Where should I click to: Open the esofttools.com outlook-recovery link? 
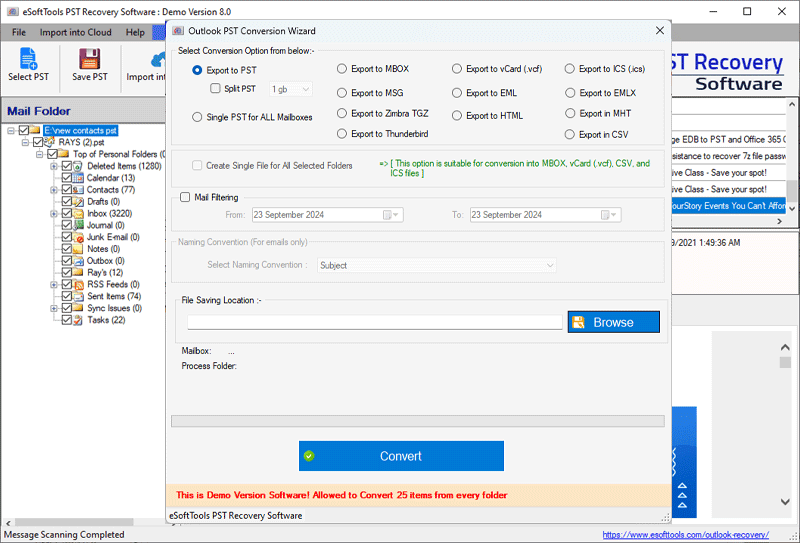pos(686,534)
